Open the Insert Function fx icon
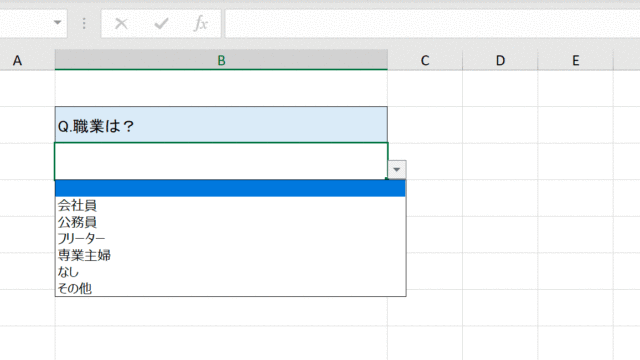640x360 pixels. pos(200,23)
